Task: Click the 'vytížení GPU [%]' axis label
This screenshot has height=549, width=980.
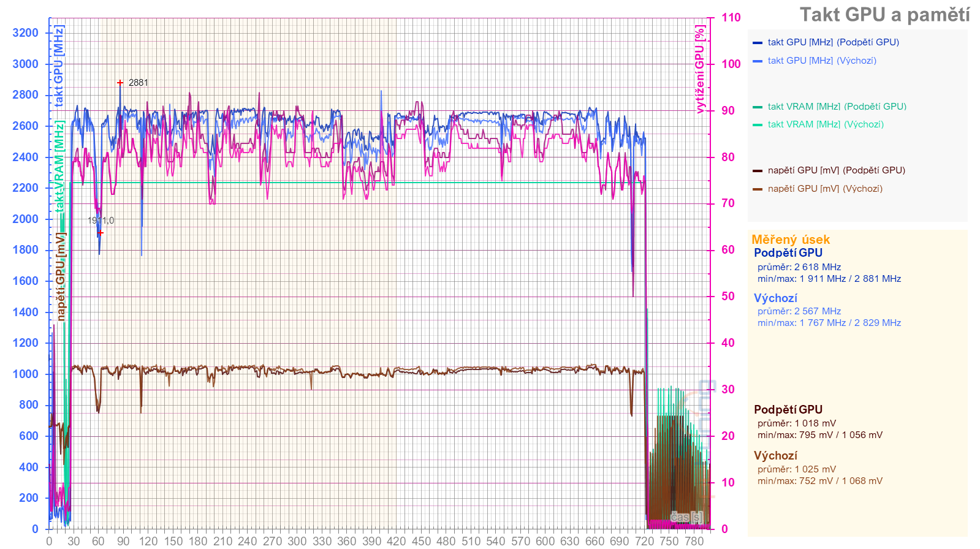Action: [x=700, y=69]
